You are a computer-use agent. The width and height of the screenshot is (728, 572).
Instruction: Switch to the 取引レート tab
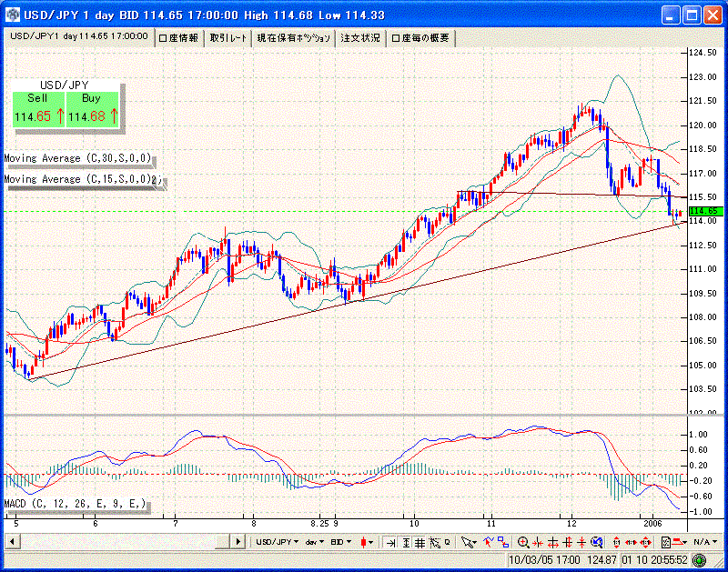[x=227, y=37]
